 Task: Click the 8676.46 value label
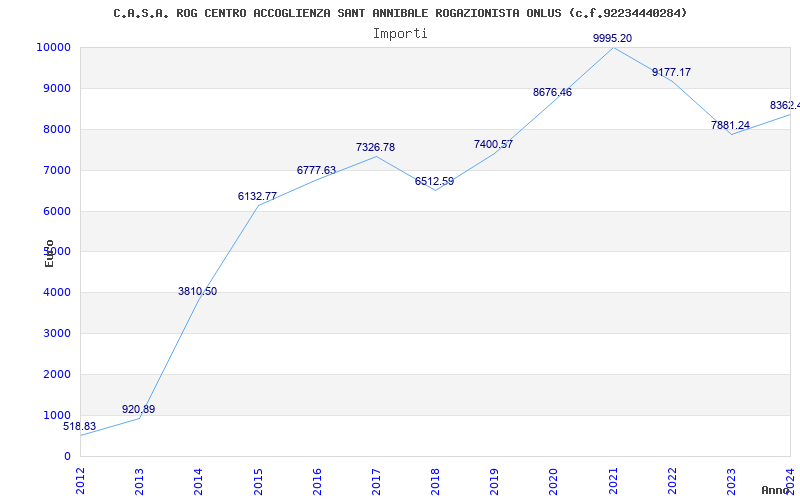click(x=553, y=92)
